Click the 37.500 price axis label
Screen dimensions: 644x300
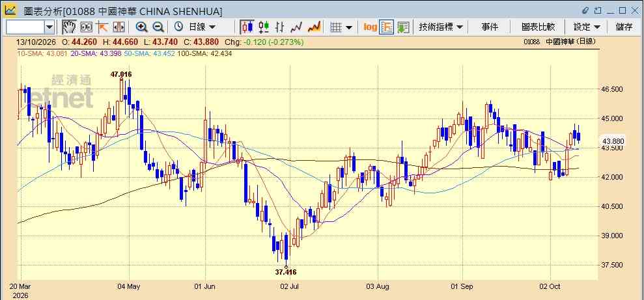tap(612, 265)
